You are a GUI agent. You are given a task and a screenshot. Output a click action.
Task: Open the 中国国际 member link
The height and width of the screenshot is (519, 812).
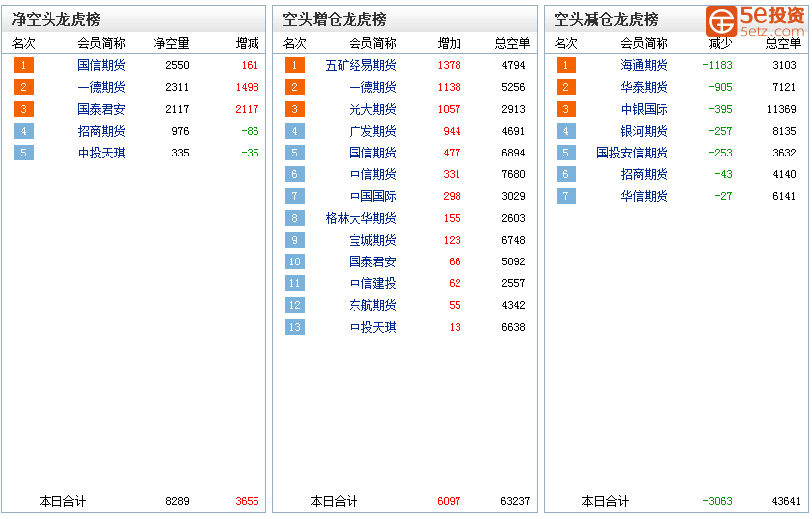373,196
